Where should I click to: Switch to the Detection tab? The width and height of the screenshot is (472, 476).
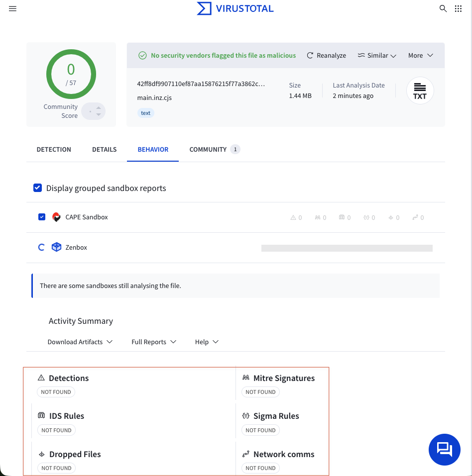pyautogui.click(x=54, y=149)
